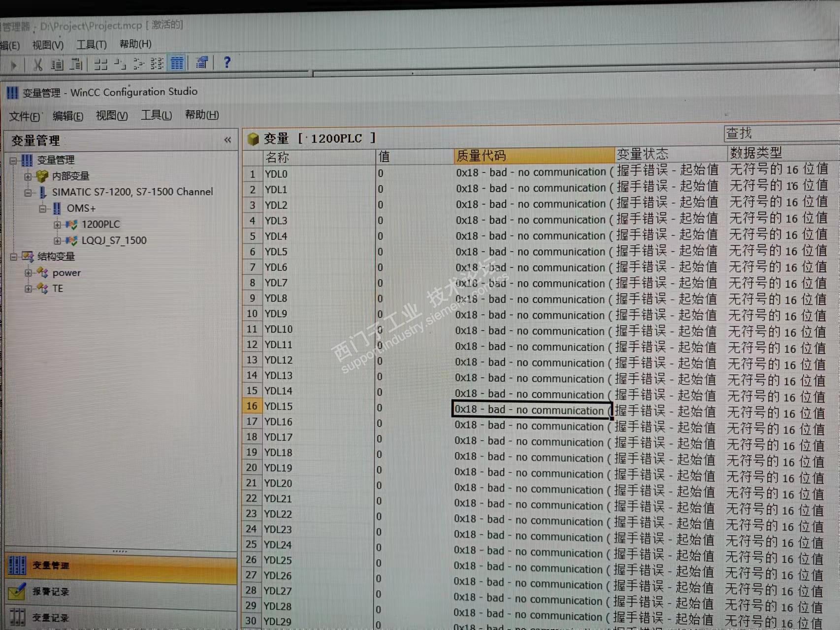The width and height of the screenshot is (840, 630).
Task: Click the YDL22 name cell
Action: pos(318,514)
